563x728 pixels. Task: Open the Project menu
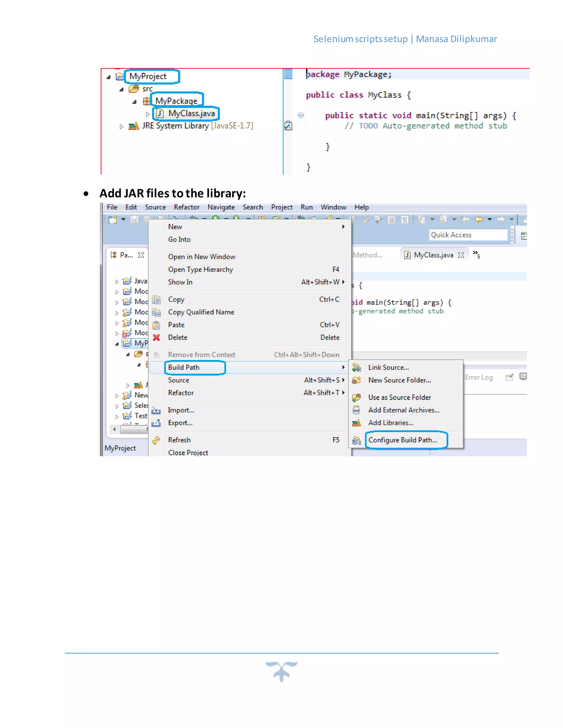(282, 207)
